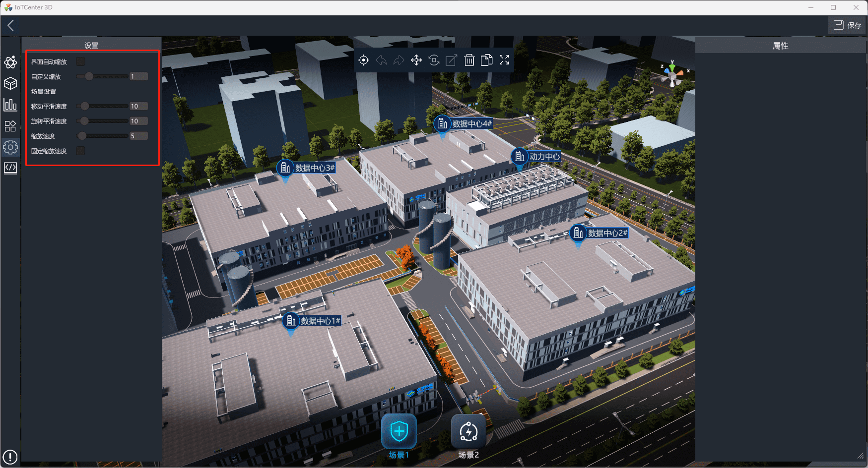Click the 旋转平滑速度 value field
The image size is (868, 468).
point(138,121)
